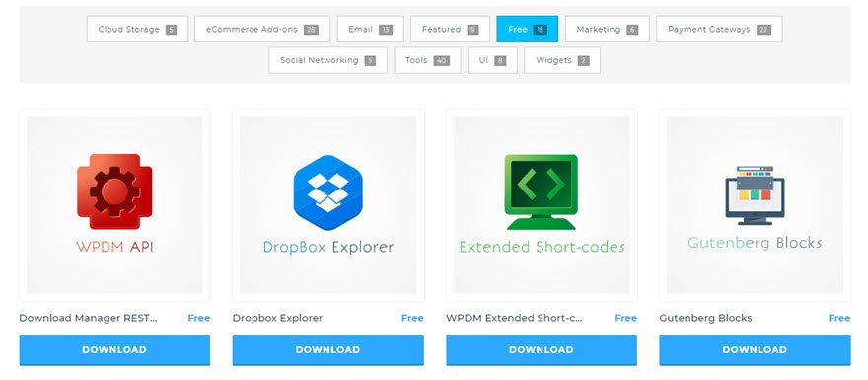Click the count badge 40 on Tools
The height and width of the screenshot is (380, 868).
[441, 61]
